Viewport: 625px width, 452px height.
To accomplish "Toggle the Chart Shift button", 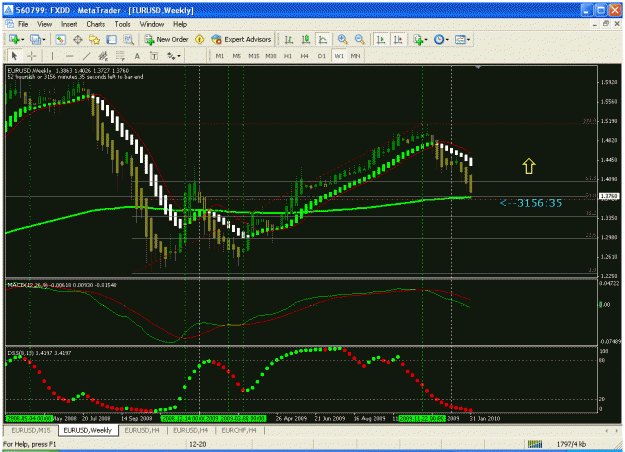I will tap(398, 39).
